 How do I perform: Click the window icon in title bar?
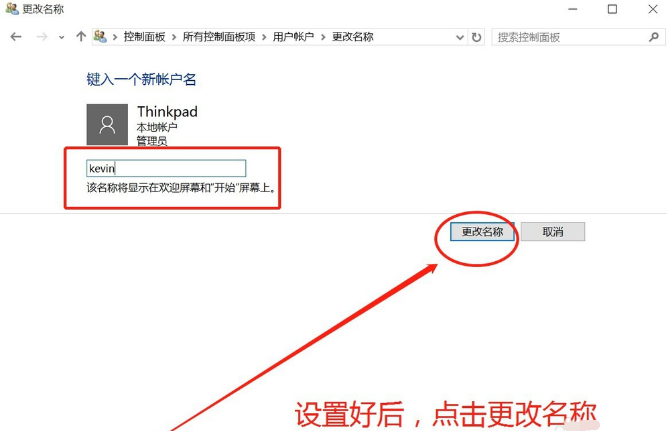click(x=11, y=10)
